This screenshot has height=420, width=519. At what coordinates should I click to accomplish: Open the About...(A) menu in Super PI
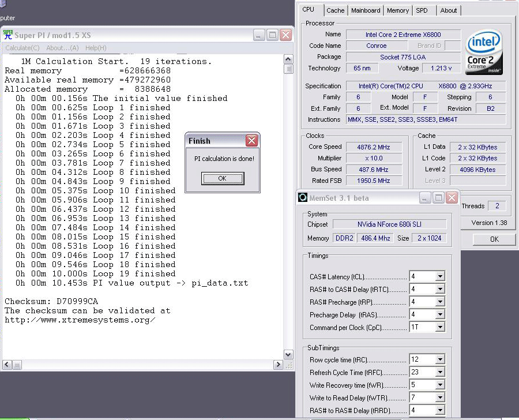coord(62,48)
